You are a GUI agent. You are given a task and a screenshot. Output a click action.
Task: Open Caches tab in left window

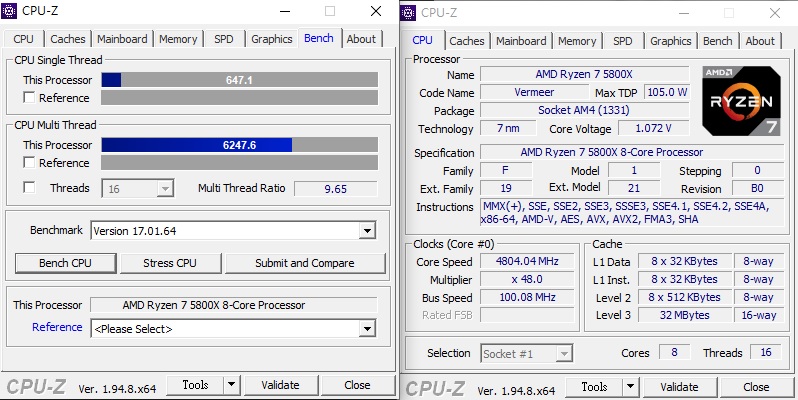point(68,39)
